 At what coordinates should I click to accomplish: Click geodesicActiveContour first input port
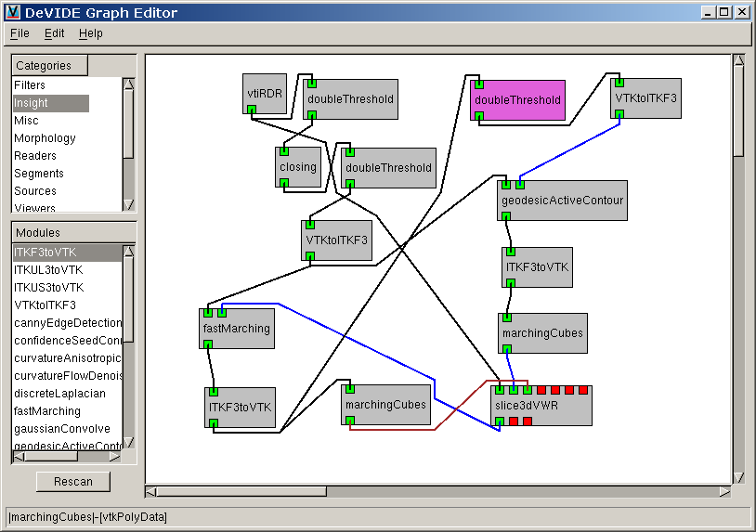[x=506, y=185]
